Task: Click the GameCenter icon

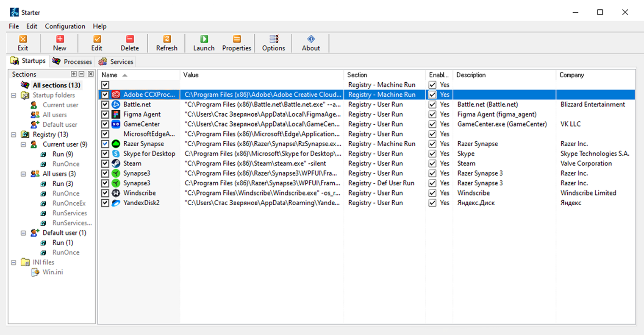Action: [x=116, y=124]
